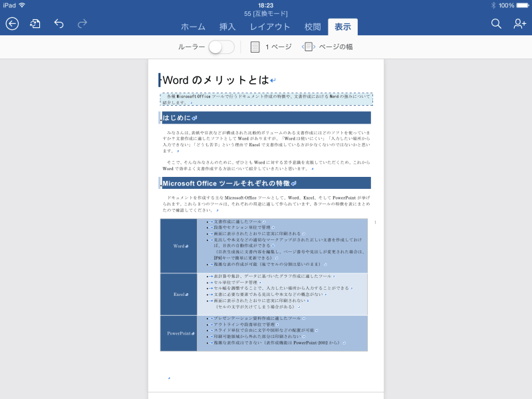Click the 'Word' table row header cell
Viewport: 532px width, 399px height.
tap(179, 246)
